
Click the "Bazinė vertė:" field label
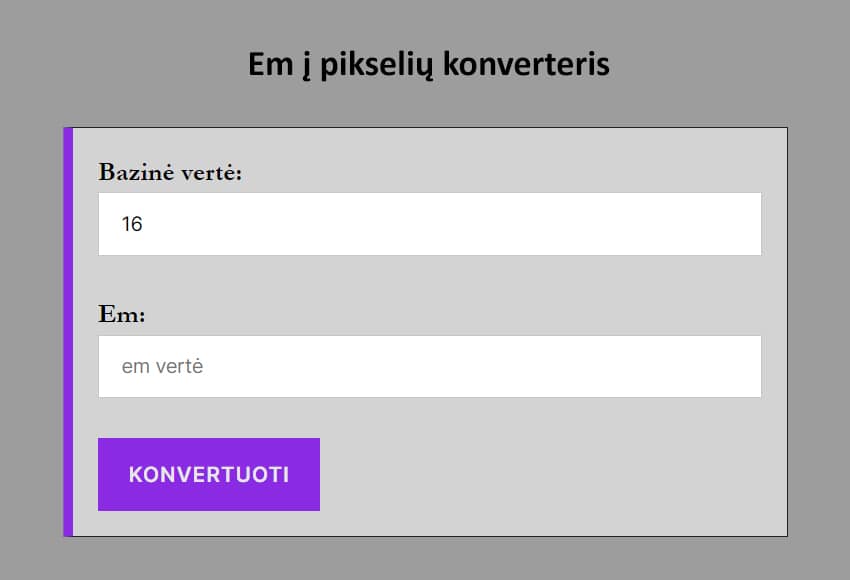(170, 173)
